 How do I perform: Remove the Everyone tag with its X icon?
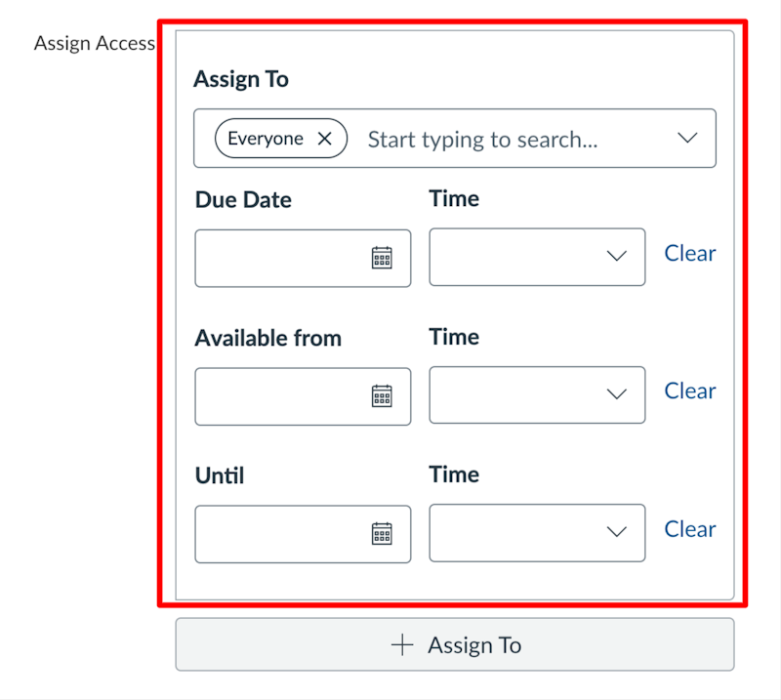click(325, 139)
